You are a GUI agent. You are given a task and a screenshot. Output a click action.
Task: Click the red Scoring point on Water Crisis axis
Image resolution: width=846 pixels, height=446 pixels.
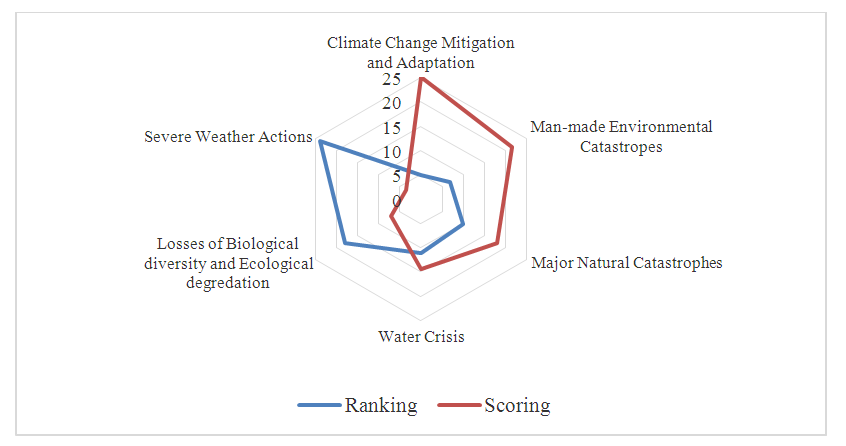coord(421,269)
